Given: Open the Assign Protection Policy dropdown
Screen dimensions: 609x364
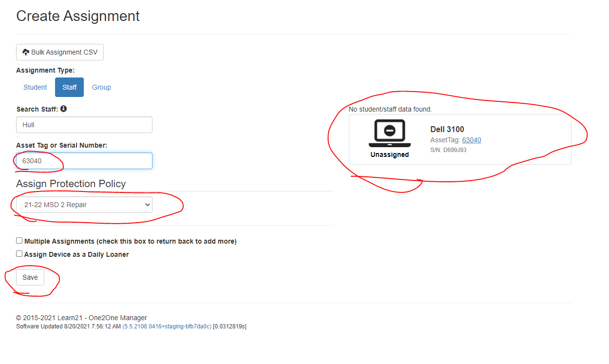Looking at the screenshot, I should [84, 205].
